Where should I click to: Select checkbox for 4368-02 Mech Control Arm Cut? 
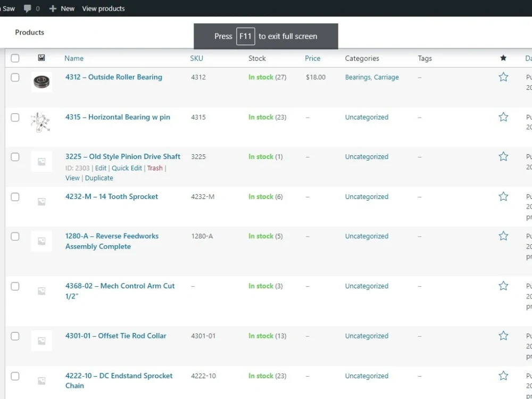coord(15,286)
